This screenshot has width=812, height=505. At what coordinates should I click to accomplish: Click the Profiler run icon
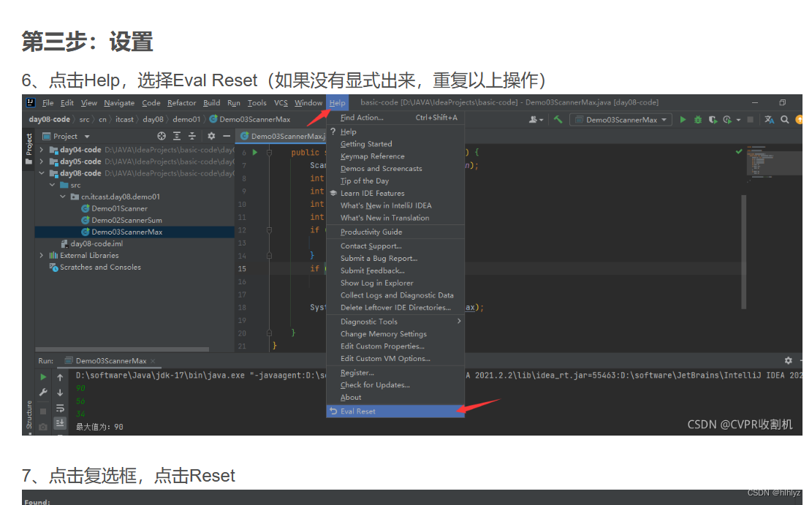tap(727, 120)
